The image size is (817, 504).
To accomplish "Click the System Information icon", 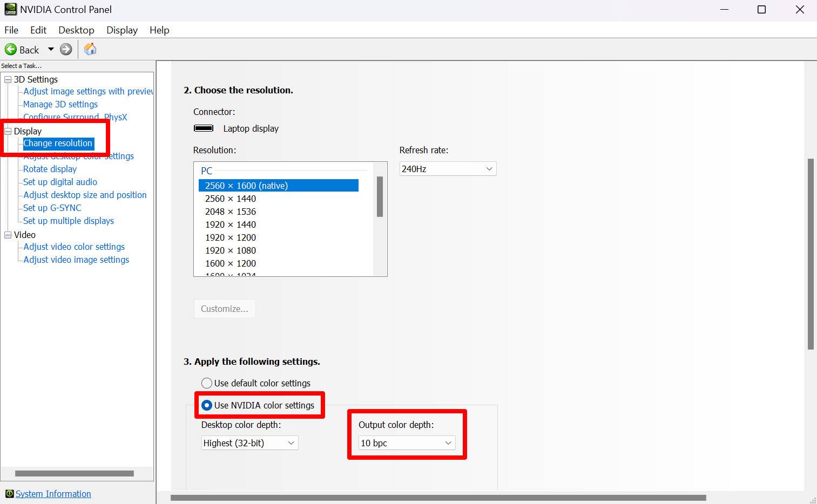I will tap(9, 494).
